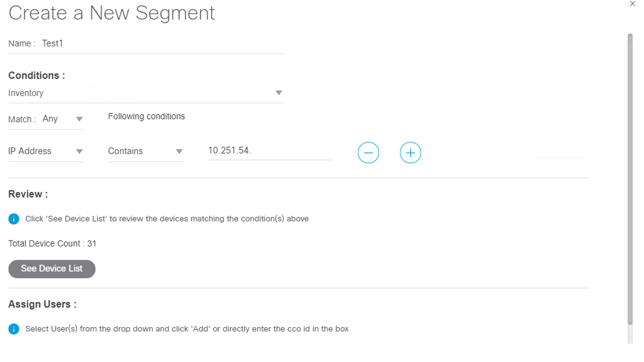
Task: Click the info icon under Review
Action: point(14,219)
